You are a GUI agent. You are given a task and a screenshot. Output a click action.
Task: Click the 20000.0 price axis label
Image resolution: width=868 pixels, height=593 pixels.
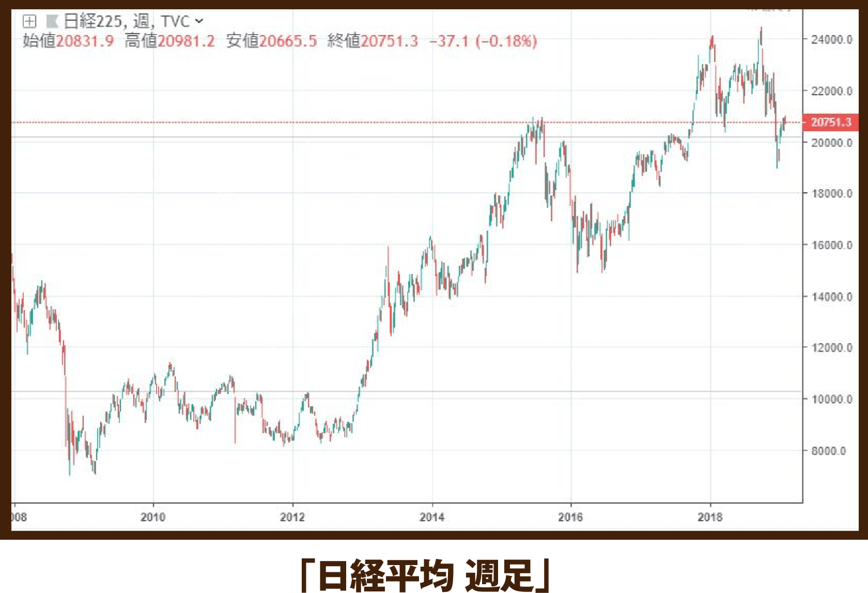pos(831,143)
